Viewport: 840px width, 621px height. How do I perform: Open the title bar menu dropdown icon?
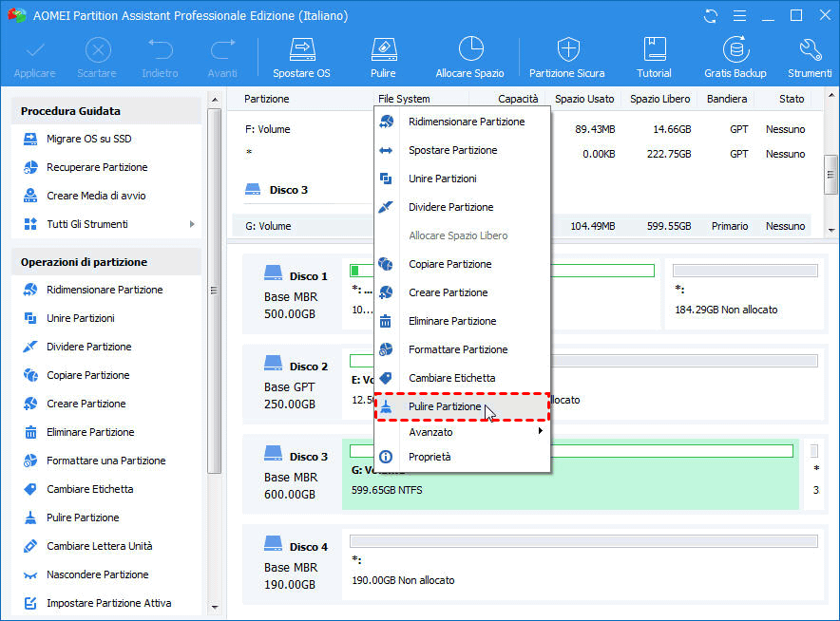739,16
